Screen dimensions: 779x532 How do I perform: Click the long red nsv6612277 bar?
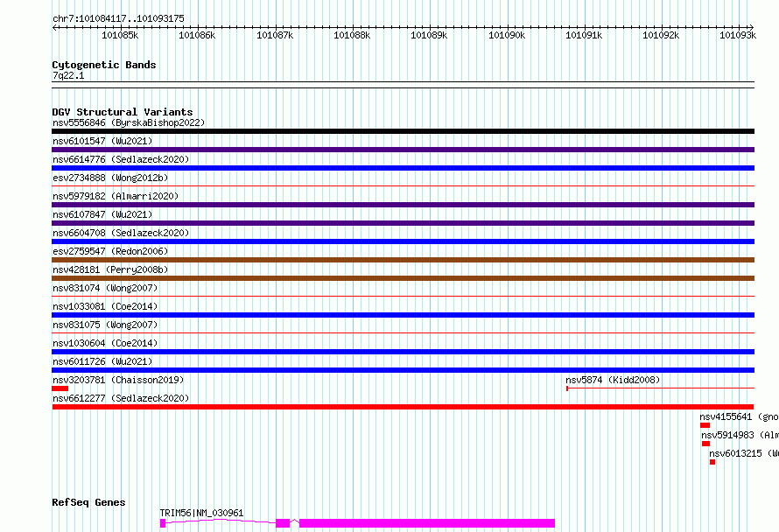(x=403, y=407)
